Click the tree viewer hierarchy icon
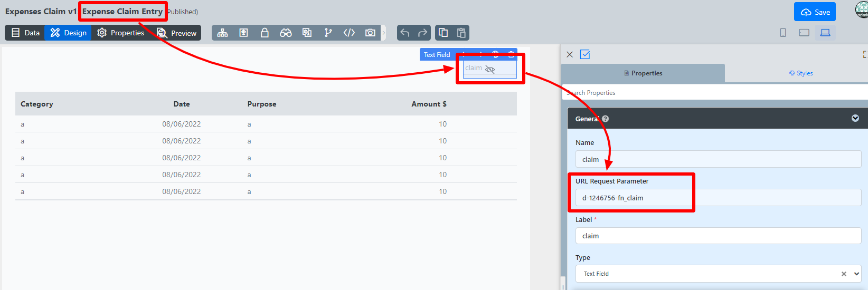Viewport: 868px width, 290px height. coord(222,33)
